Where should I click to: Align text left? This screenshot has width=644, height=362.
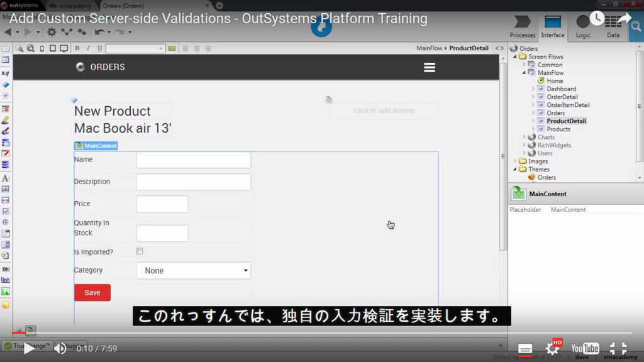point(186,48)
